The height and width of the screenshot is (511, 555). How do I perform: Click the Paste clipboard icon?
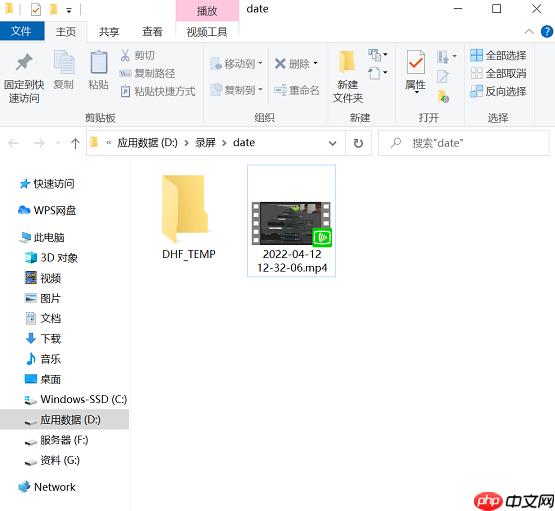(98, 70)
